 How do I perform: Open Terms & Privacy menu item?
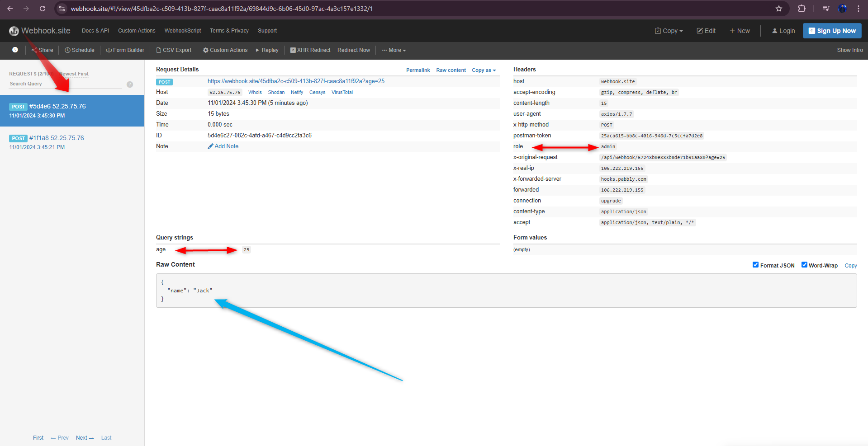(x=229, y=31)
